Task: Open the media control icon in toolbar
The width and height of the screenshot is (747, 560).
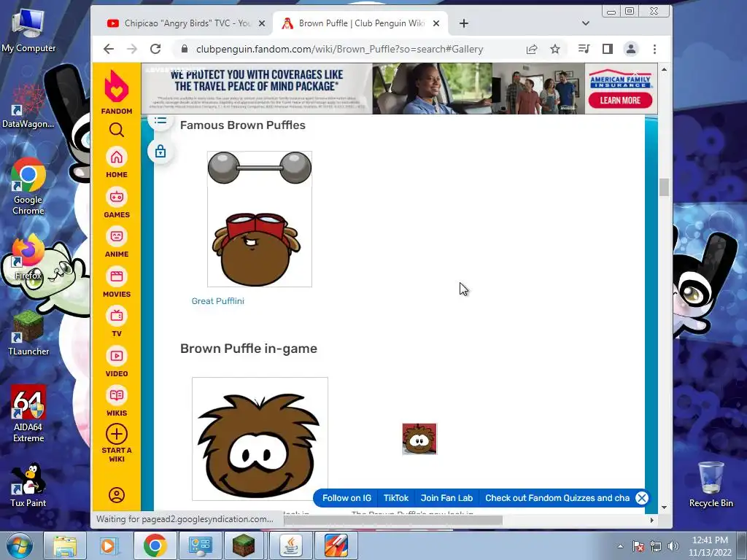Action: [x=584, y=49]
